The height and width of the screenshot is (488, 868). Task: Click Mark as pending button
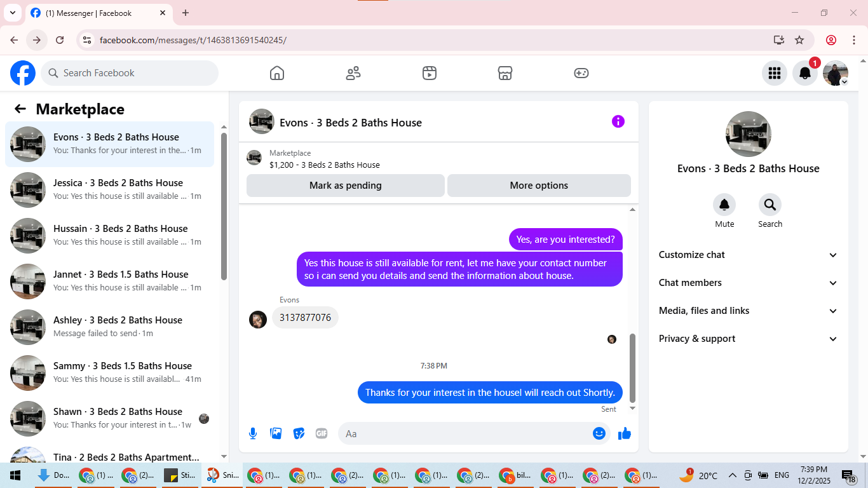click(x=346, y=186)
